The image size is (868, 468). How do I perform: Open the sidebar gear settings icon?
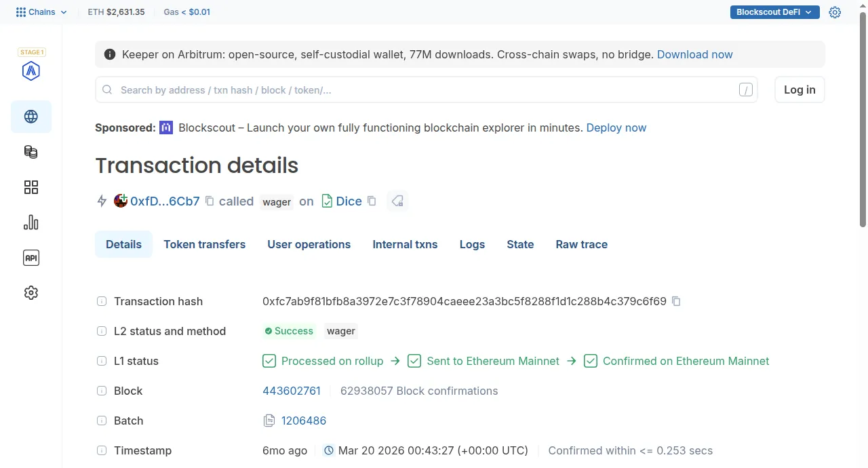31,293
